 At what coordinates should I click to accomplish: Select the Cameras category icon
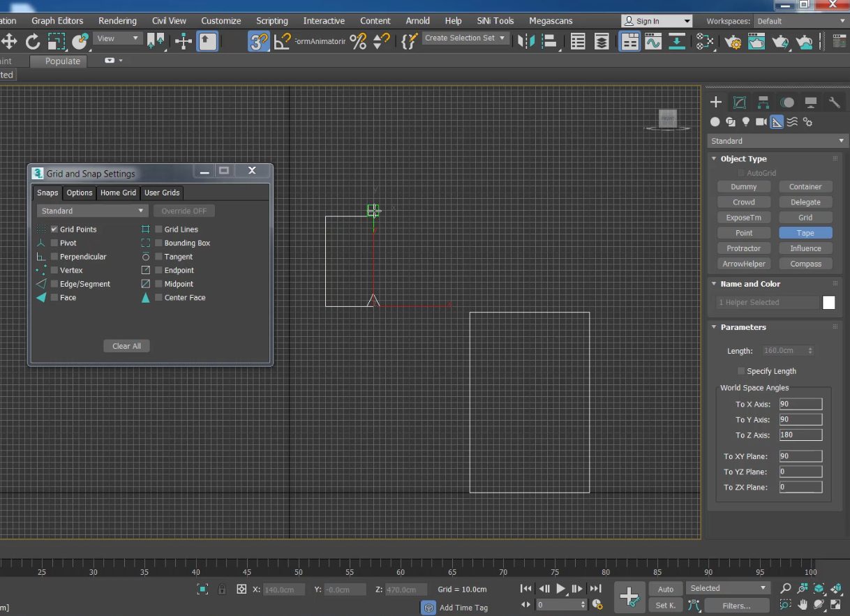pyautogui.click(x=761, y=122)
